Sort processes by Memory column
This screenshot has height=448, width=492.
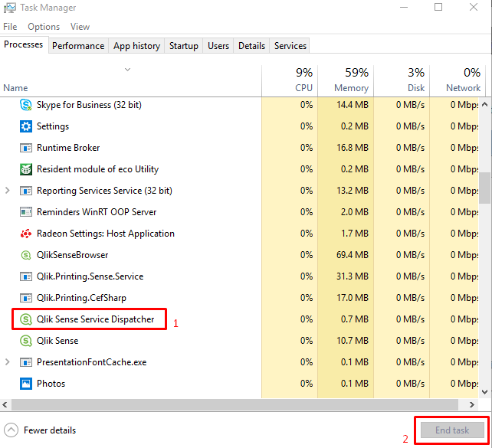[x=345, y=80]
